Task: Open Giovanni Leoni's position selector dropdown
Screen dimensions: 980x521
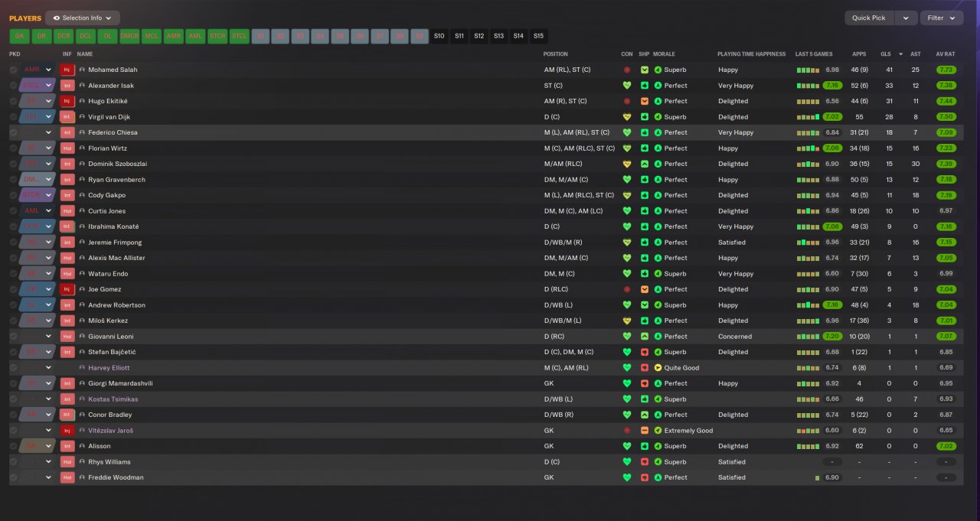Action: click(x=38, y=337)
